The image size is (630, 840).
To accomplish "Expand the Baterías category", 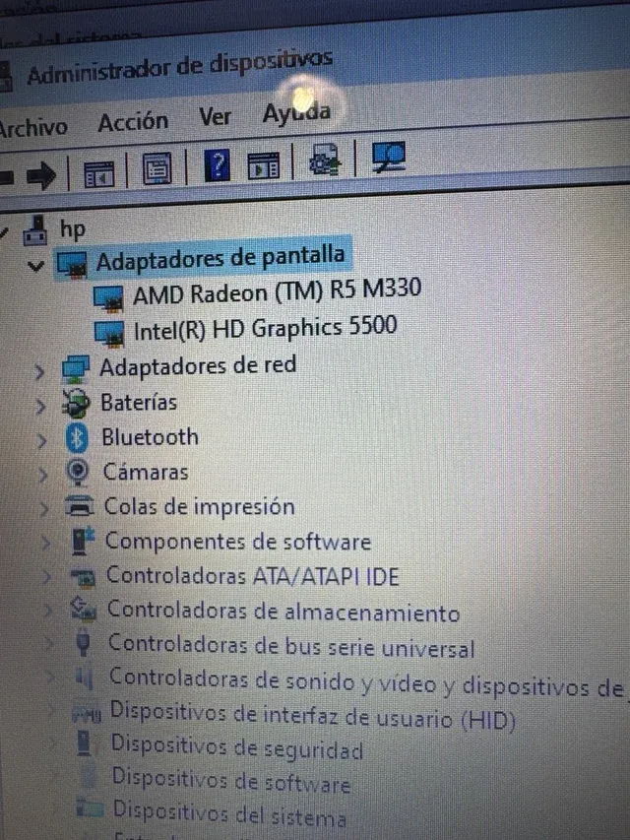I will click(40, 406).
